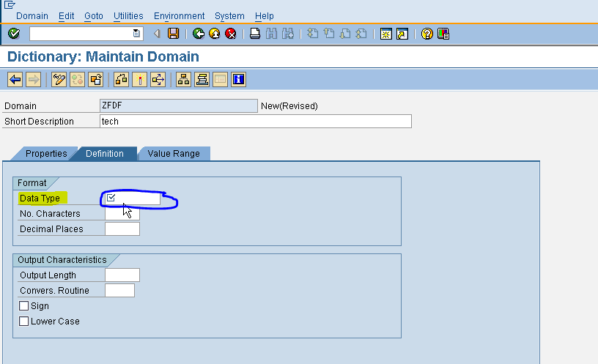598x364 pixels.
Task: Click the Save disk icon
Action: (174, 34)
